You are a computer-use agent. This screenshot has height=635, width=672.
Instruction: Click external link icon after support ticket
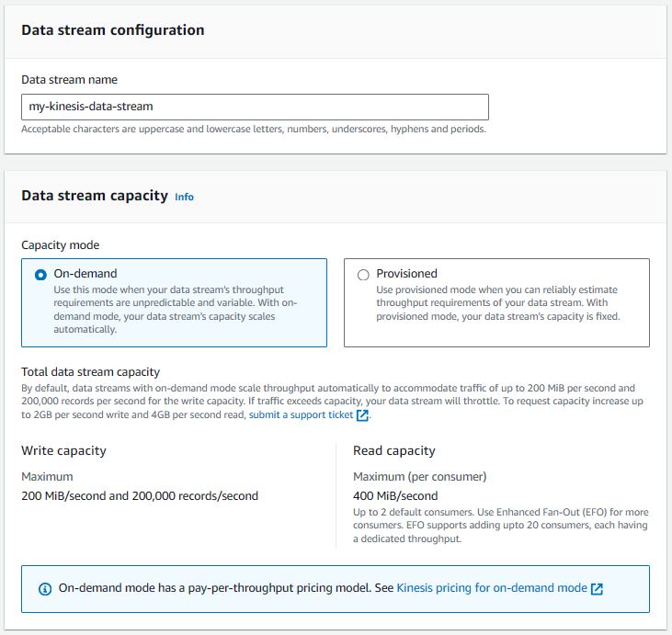(x=362, y=415)
